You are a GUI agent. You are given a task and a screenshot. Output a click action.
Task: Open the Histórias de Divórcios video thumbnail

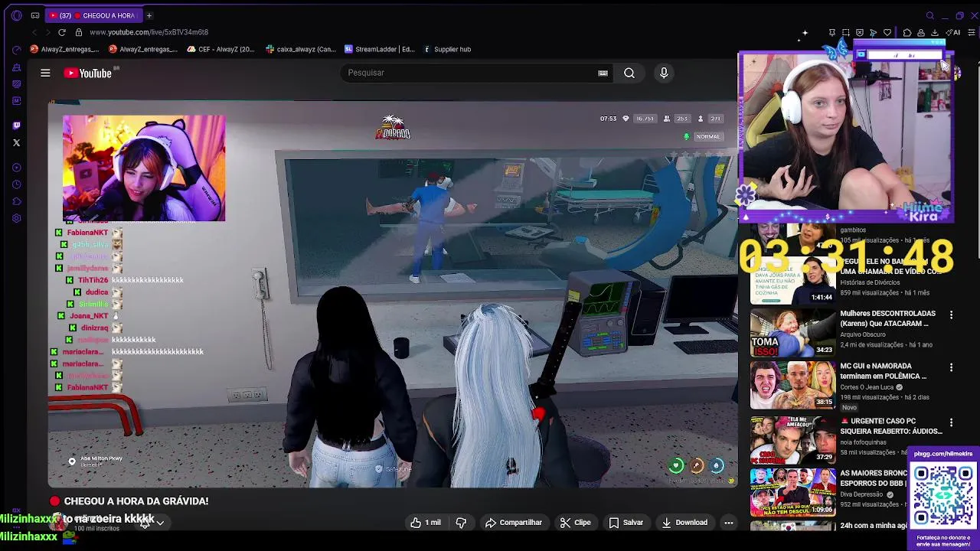[792, 280]
